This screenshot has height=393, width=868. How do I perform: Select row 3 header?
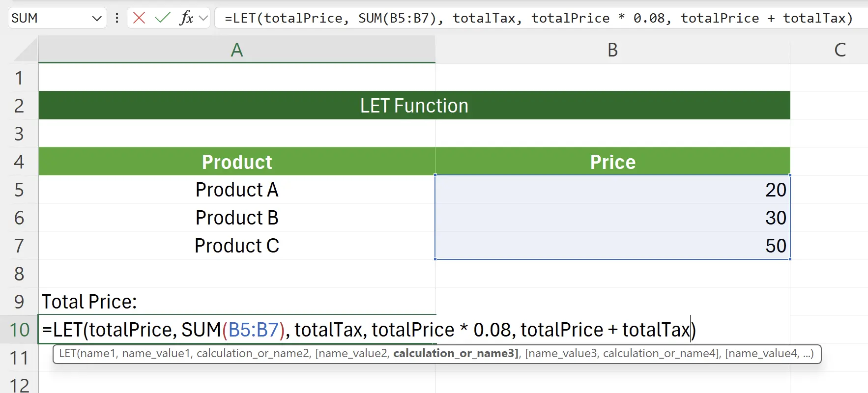coord(19,134)
